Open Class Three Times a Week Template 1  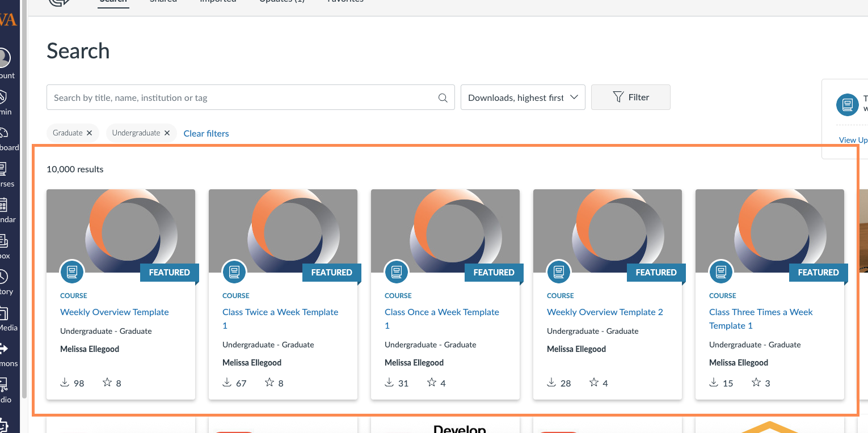pyautogui.click(x=761, y=319)
